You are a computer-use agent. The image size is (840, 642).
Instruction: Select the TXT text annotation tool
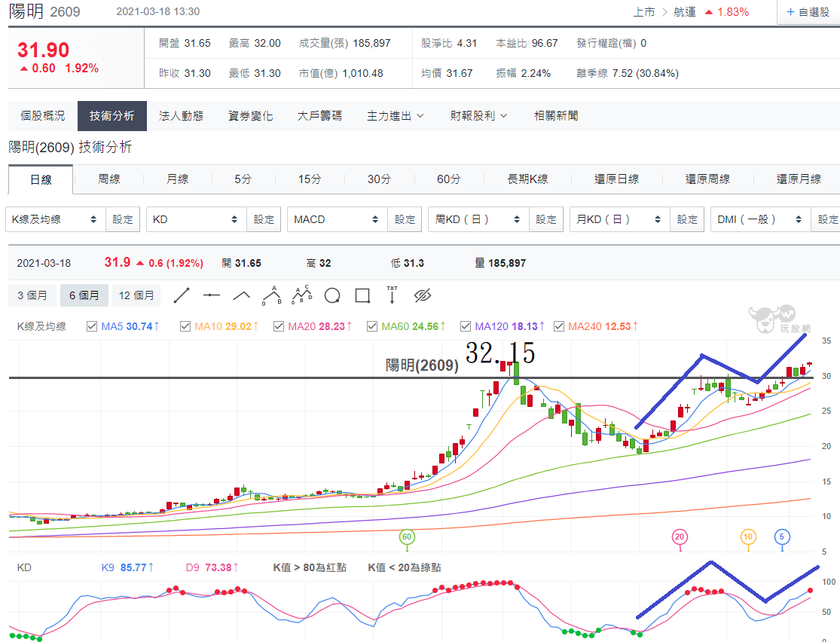click(x=393, y=295)
